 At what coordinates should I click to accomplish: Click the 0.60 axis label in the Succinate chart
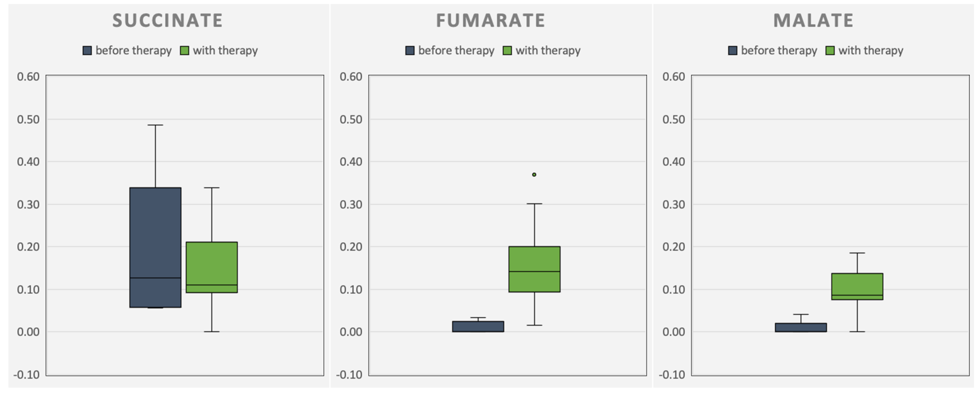[x=28, y=77]
